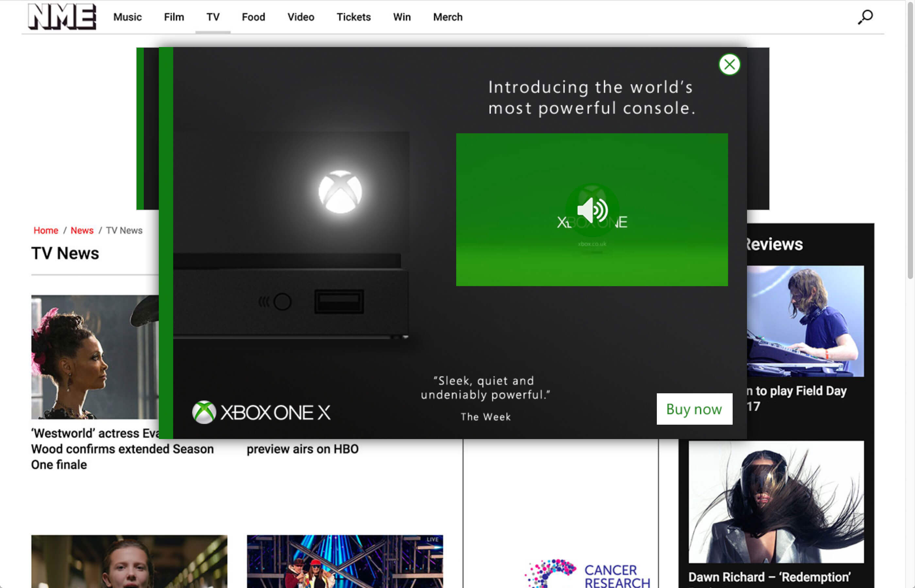Go to the Food section
The height and width of the screenshot is (588, 915).
(x=254, y=17)
